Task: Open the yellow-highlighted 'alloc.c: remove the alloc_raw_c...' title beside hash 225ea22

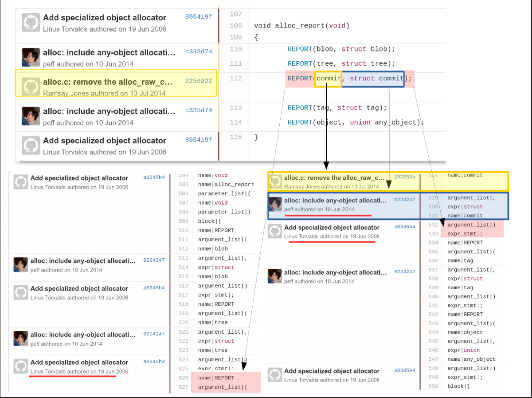Action: coord(107,82)
